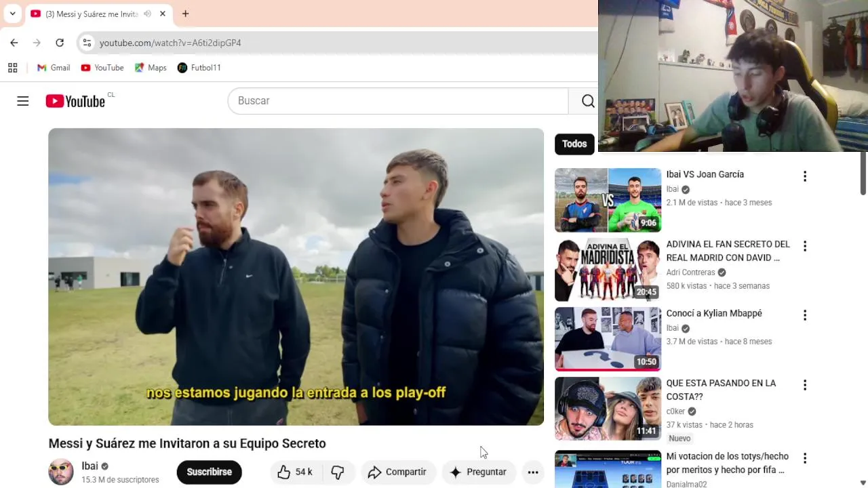Go forward with browser forward arrow
This screenshot has width=868, height=488.
37,43
